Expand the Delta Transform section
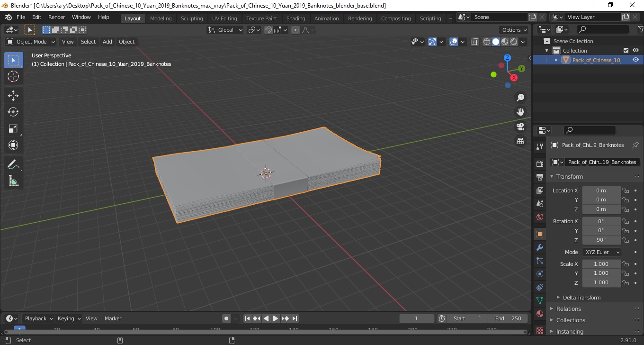The image size is (644, 345). coord(581,298)
